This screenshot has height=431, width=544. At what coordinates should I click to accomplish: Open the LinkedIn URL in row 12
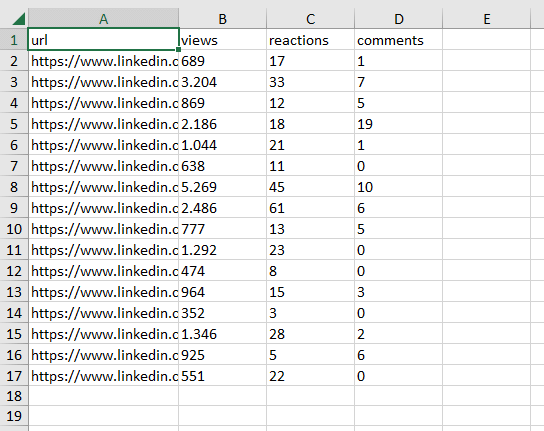click(103, 271)
